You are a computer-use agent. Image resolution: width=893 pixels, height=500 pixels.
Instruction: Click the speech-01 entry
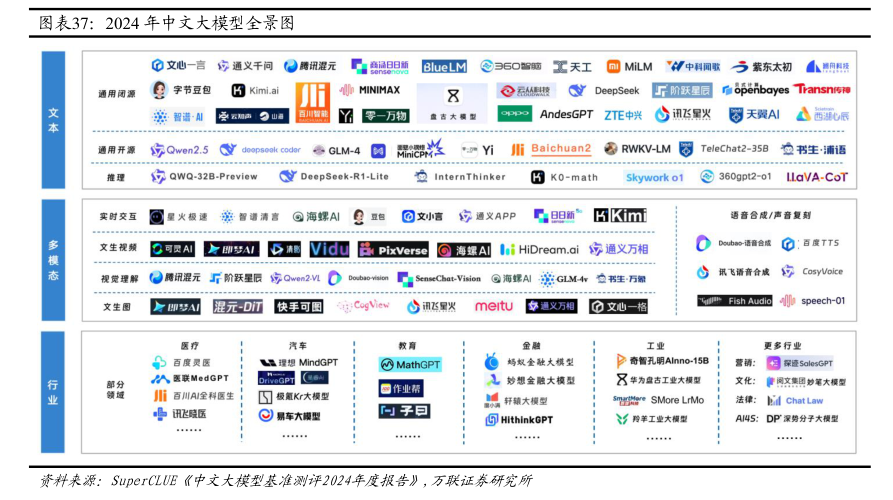click(x=812, y=301)
